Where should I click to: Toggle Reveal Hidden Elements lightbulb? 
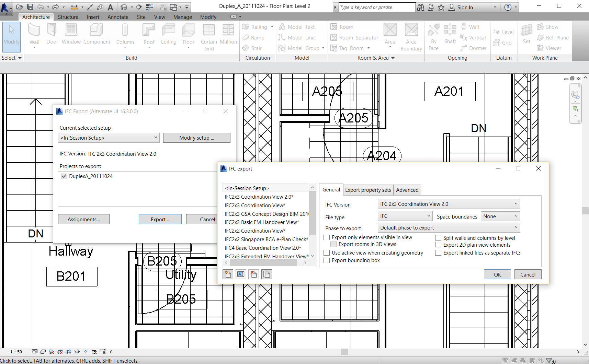coord(86,352)
